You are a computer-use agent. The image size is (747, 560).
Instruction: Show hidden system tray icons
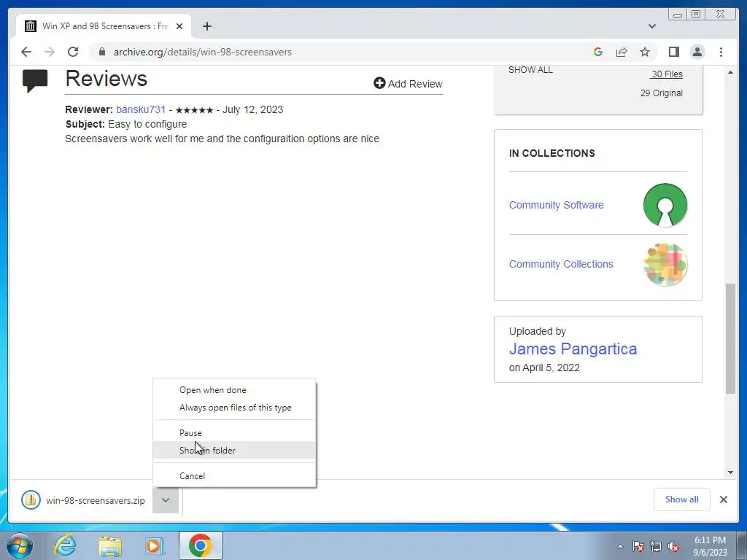pos(620,546)
